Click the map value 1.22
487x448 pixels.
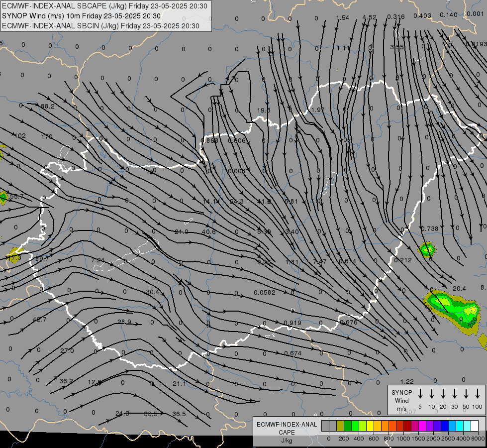(x=407, y=381)
